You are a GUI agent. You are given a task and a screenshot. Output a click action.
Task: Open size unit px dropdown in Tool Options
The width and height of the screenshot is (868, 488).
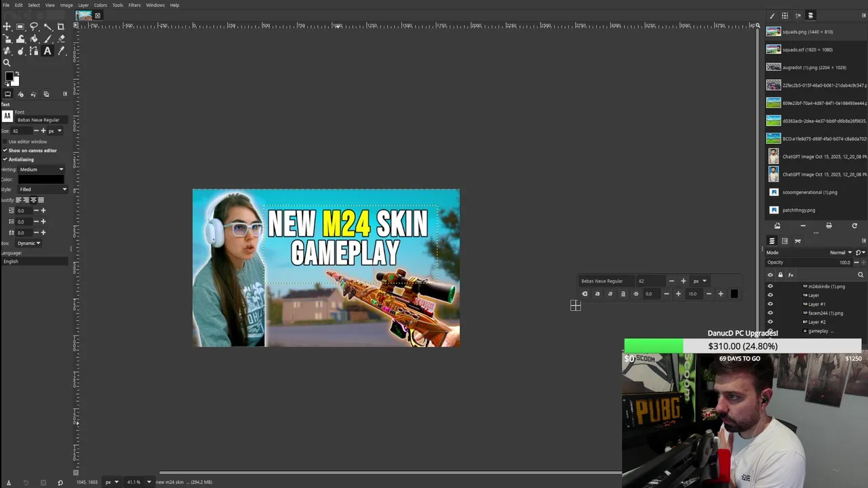(56, 131)
